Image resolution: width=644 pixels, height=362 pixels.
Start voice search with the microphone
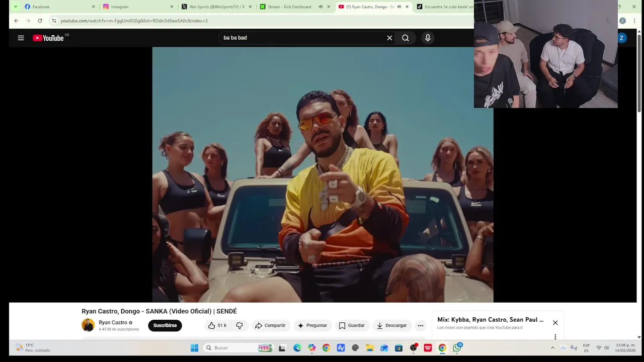[x=428, y=38]
